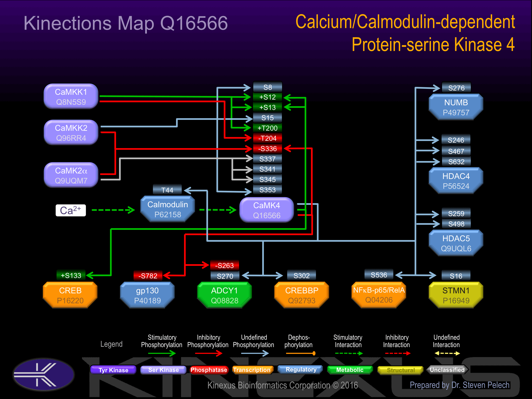Select the gray Unclassified legend swatch

[x=447, y=370]
